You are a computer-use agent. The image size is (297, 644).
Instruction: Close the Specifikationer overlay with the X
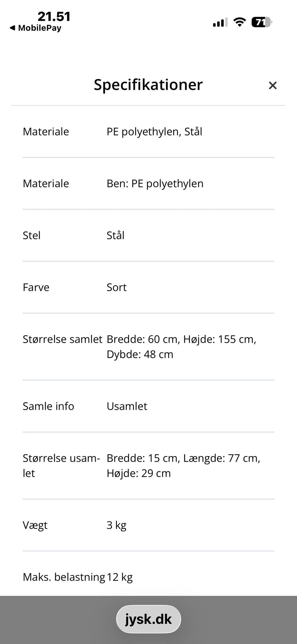(x=273, y=85)
